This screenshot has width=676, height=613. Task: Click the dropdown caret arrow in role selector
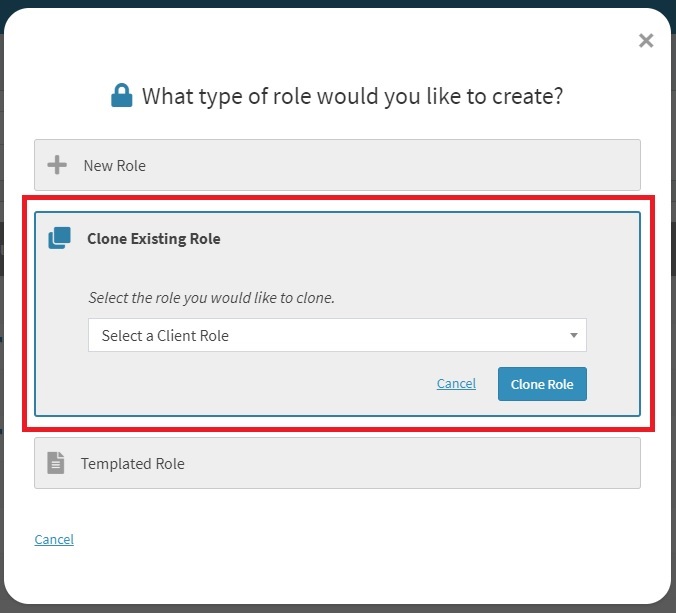tap(573, 336)
